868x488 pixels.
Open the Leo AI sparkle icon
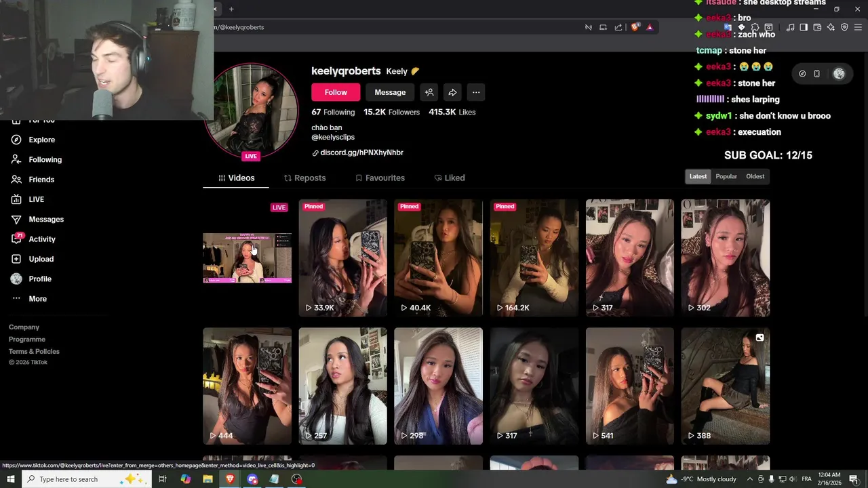coord(831,27)
